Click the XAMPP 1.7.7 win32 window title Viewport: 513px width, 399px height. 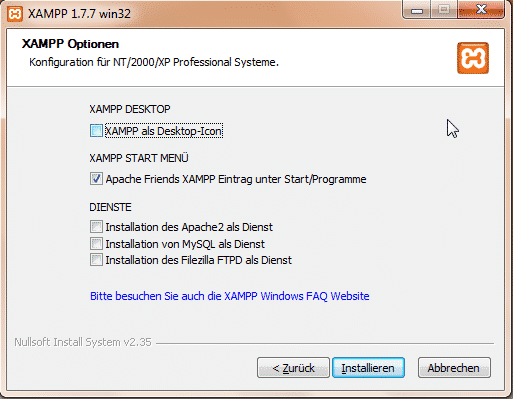tap(79, 14)
